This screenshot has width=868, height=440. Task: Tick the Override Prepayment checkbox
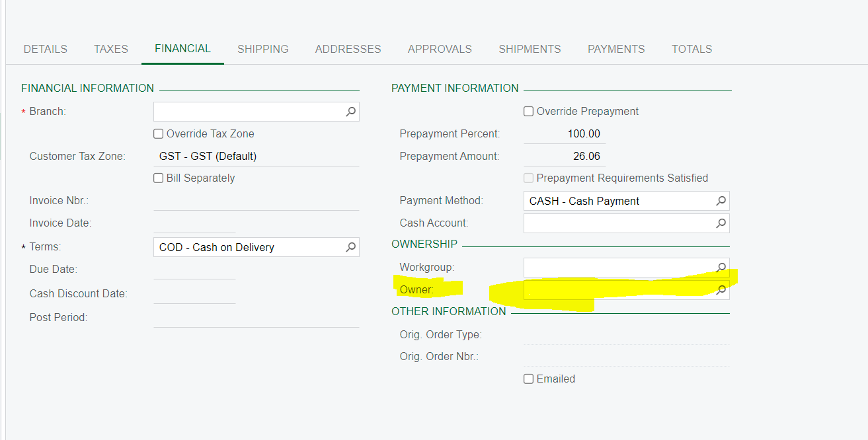pos(528,111)
